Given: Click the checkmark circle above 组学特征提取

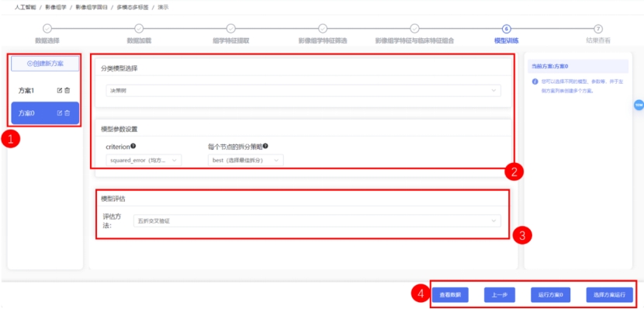Looking at the screenshot, I should [230, 29].
